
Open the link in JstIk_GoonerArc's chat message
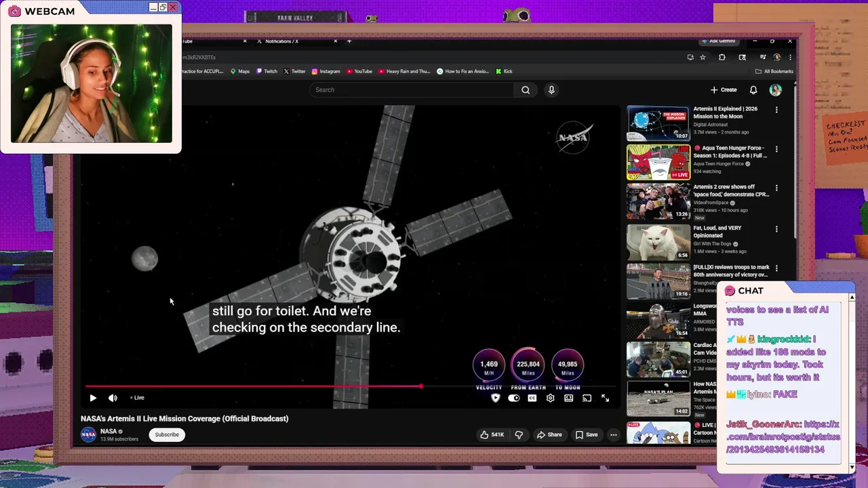(783, 436)
